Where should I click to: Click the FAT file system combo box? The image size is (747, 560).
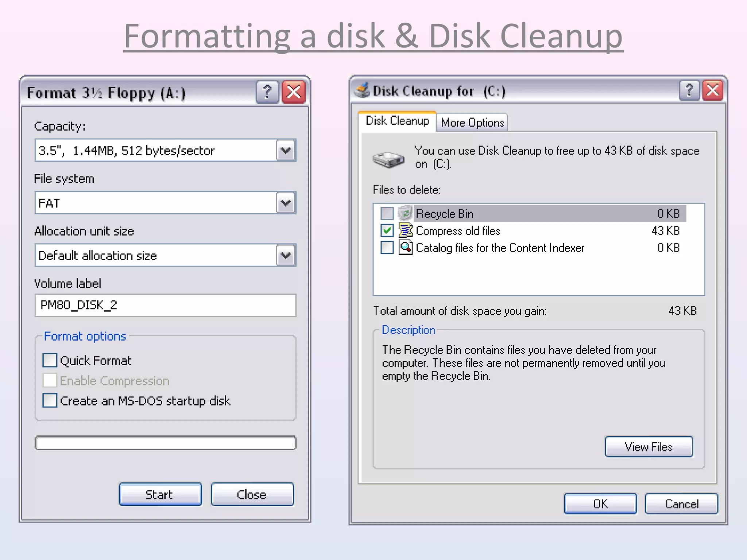[x=165, y=203]
